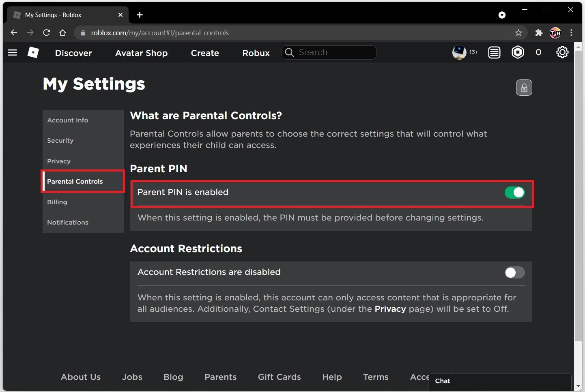
Task: Click the Roblox logo home icon
Action: tap(33, 52)
